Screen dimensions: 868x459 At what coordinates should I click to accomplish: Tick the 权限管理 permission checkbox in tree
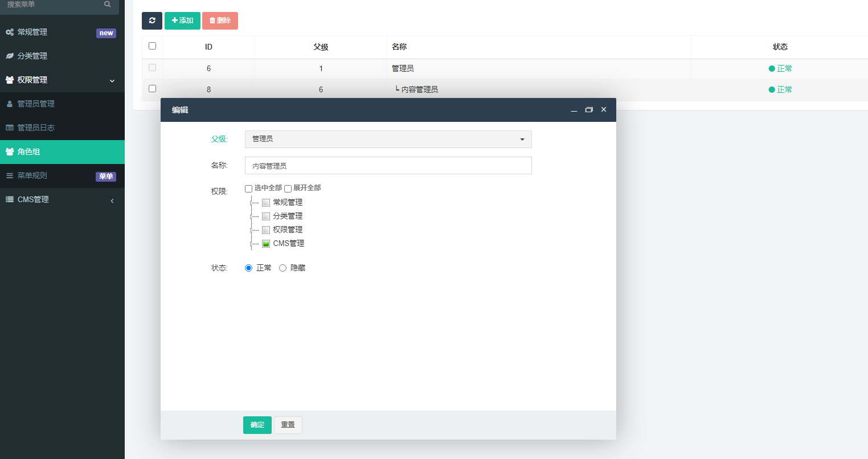[x=266, y=230]
